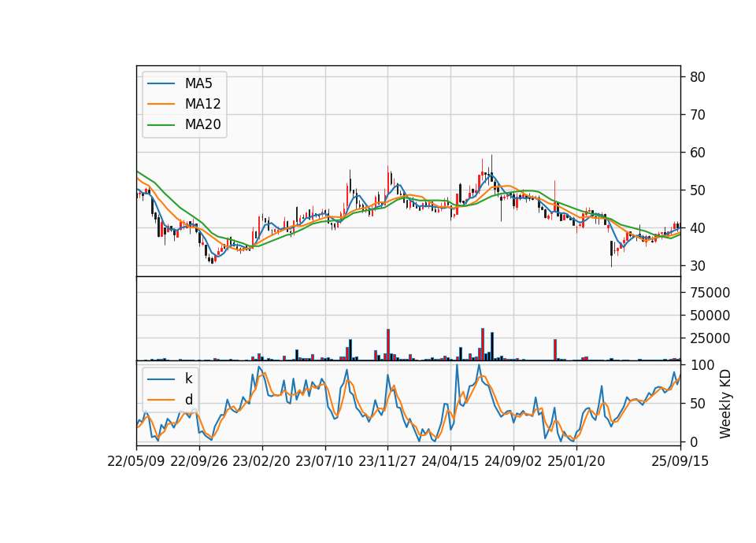Click the volume axis value 25000
The image size is (756, 543).
click(710, 338)
